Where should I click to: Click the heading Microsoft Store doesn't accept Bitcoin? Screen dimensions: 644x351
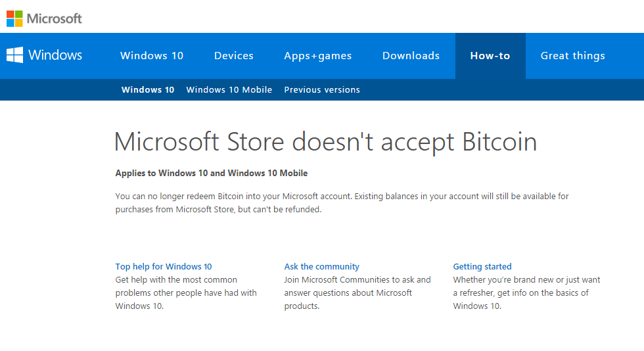325,142
